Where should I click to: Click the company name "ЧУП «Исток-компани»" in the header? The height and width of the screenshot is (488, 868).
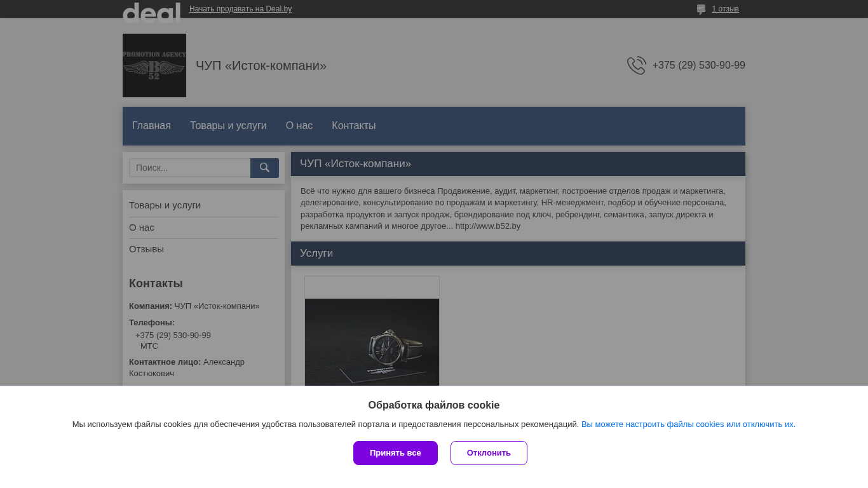261,65
